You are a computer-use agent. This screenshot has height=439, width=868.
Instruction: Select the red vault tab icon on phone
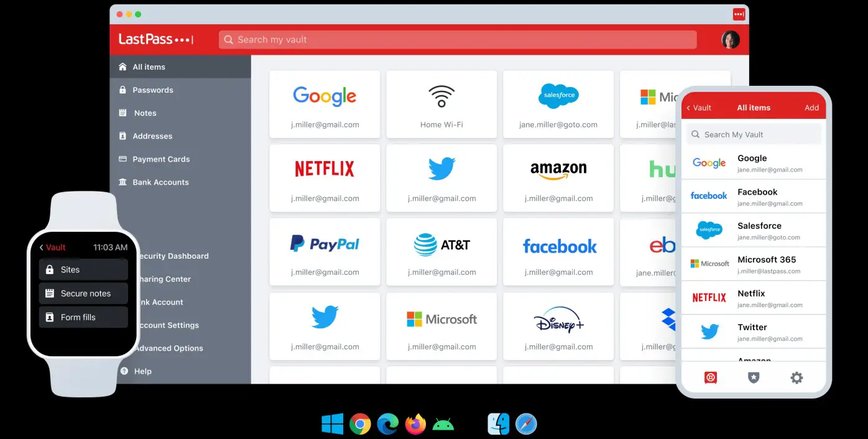(x=711, y=377)
